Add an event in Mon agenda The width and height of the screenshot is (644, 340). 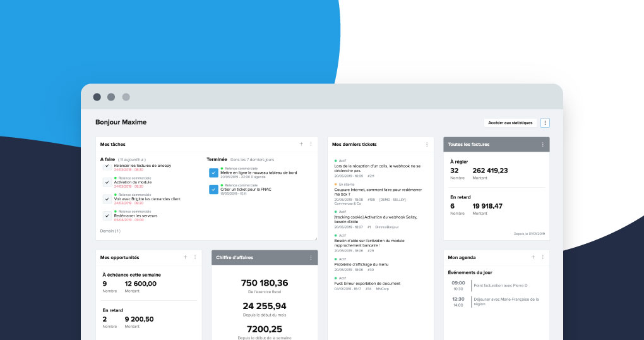[533, 257]
